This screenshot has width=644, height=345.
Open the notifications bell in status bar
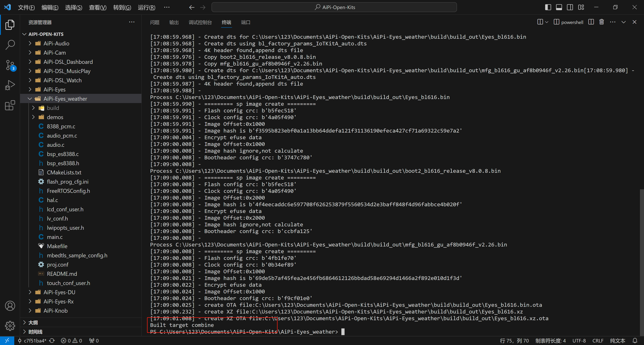(x=635, y=340)
